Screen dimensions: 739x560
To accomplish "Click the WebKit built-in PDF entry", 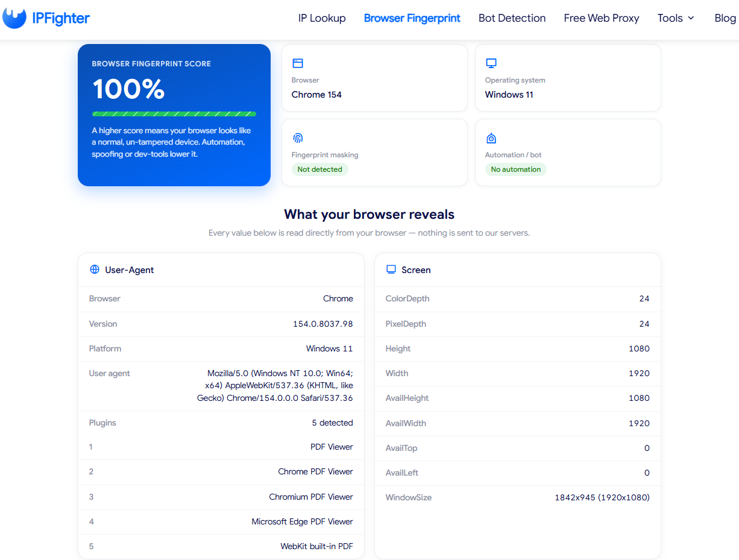I will [x=317, y=546].
